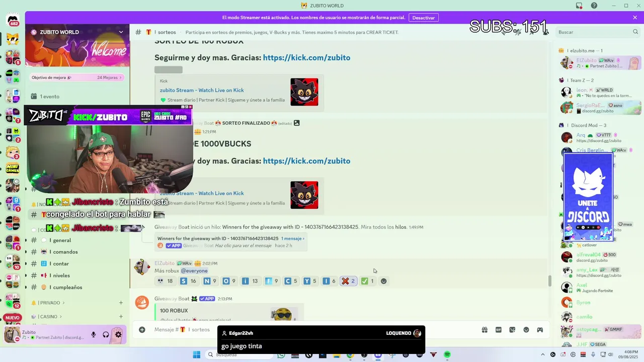Open the hilos link in thread notice

[400, 227]
